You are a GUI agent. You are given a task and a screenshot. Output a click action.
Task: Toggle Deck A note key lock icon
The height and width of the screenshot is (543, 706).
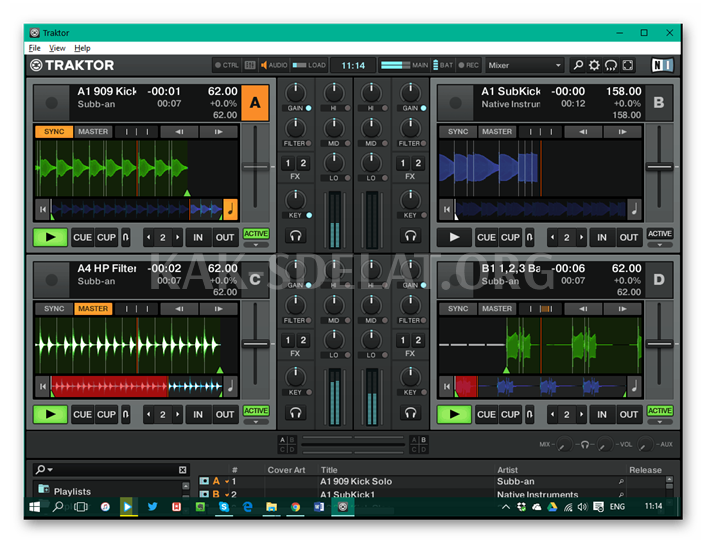[x=231, y=209]
